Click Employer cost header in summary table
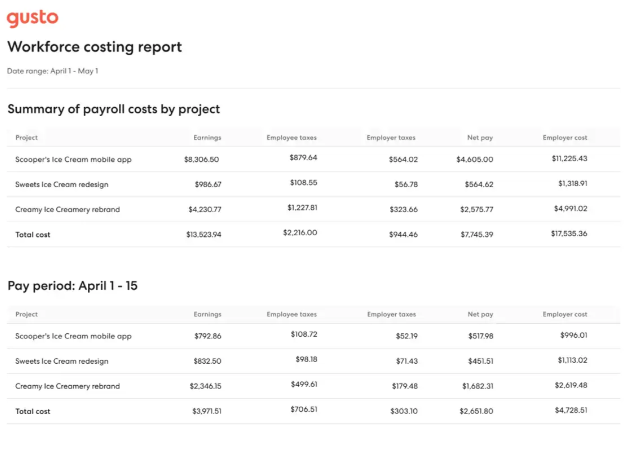This screenshot has height=457, width=636. coord(565,137)
